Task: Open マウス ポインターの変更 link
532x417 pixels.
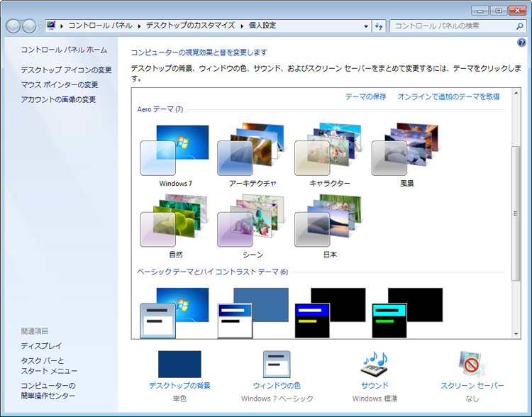Action: pos(60,84)
